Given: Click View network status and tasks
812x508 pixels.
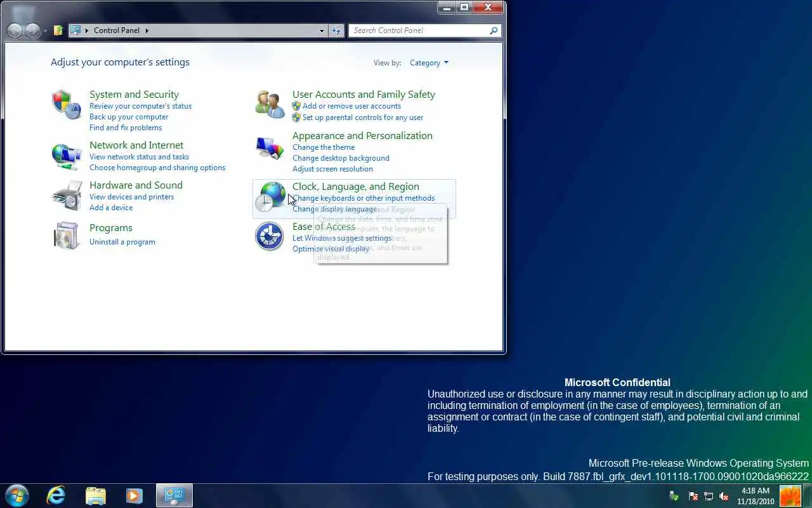Looking at the screenshot, I should point(139,157).
